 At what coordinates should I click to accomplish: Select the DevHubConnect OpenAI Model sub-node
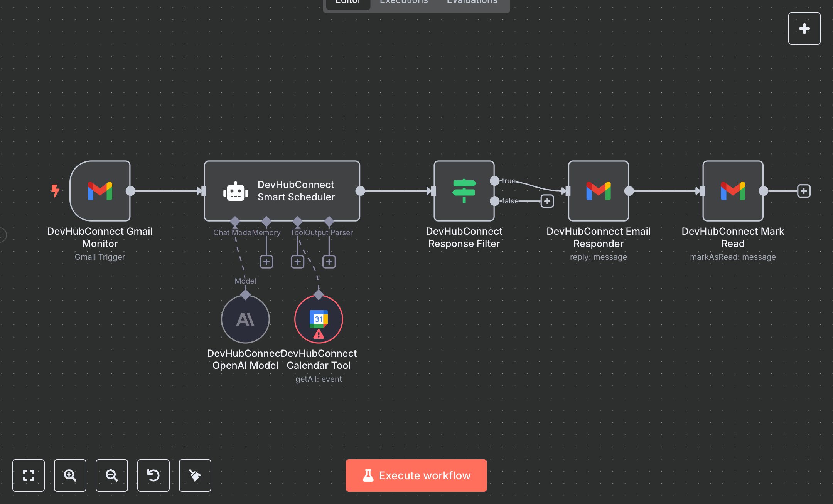(x=245, y=319)
